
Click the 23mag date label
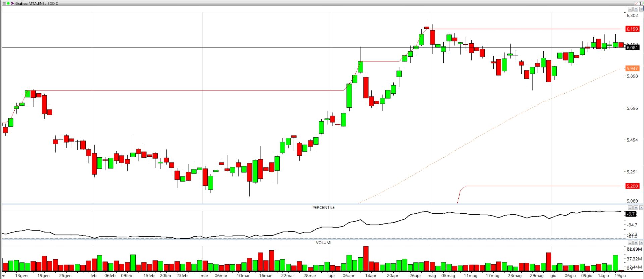[x=515, y=276]
